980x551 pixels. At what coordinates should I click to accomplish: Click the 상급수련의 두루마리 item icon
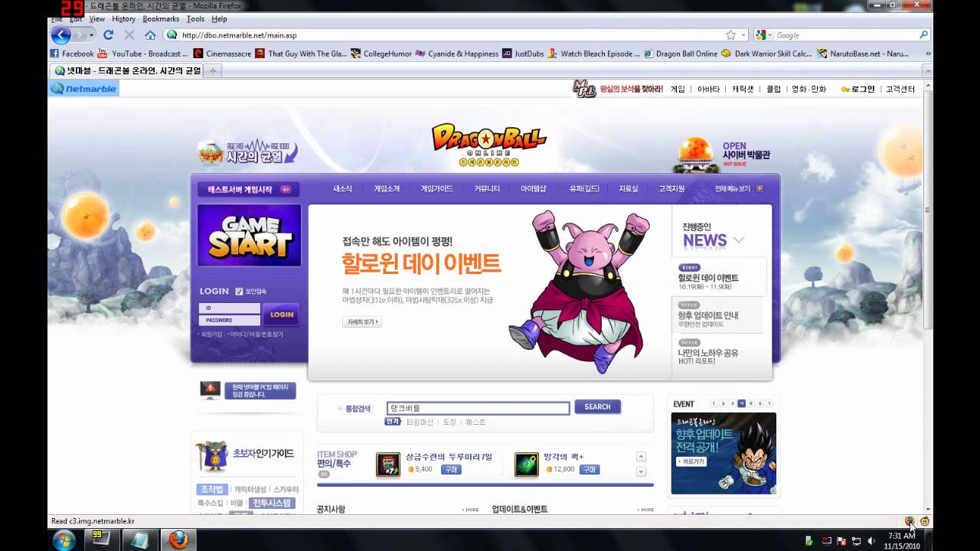[x=388, y=465]
